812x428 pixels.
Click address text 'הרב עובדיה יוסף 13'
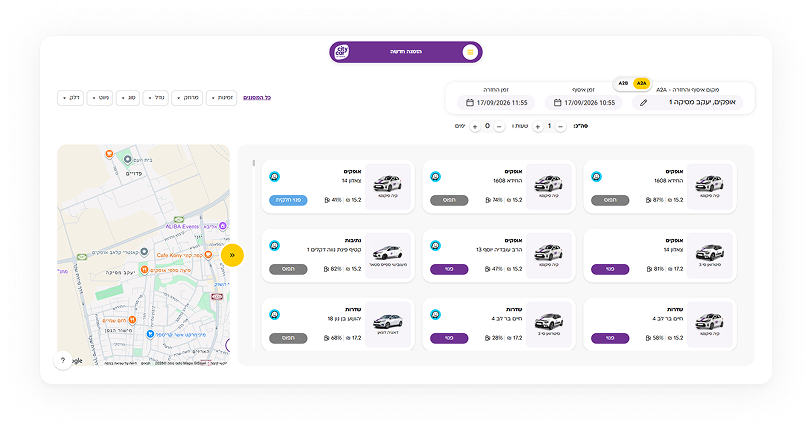[499, 250]
